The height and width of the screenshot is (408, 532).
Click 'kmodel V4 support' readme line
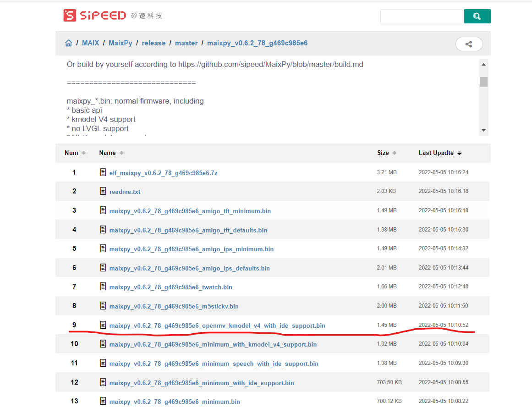[x=101, y=120]
